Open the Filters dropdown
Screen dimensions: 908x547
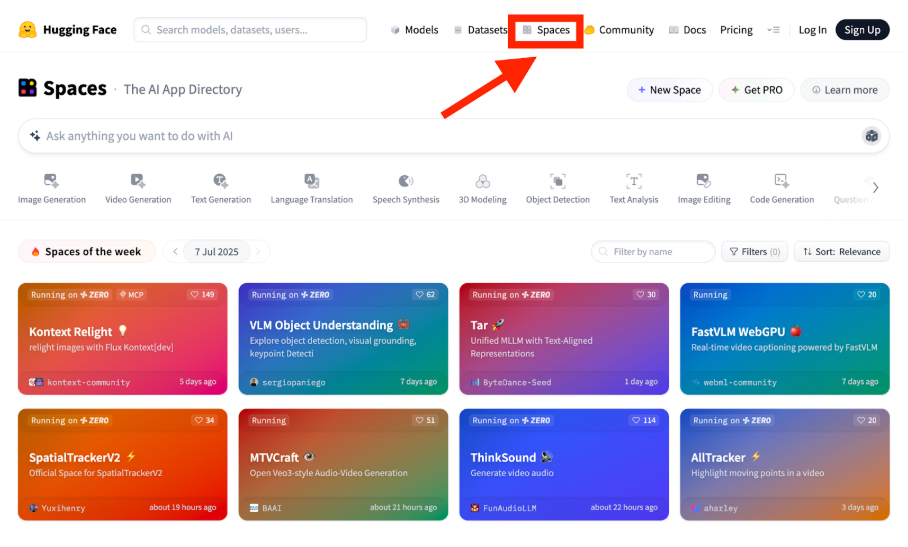754,252
